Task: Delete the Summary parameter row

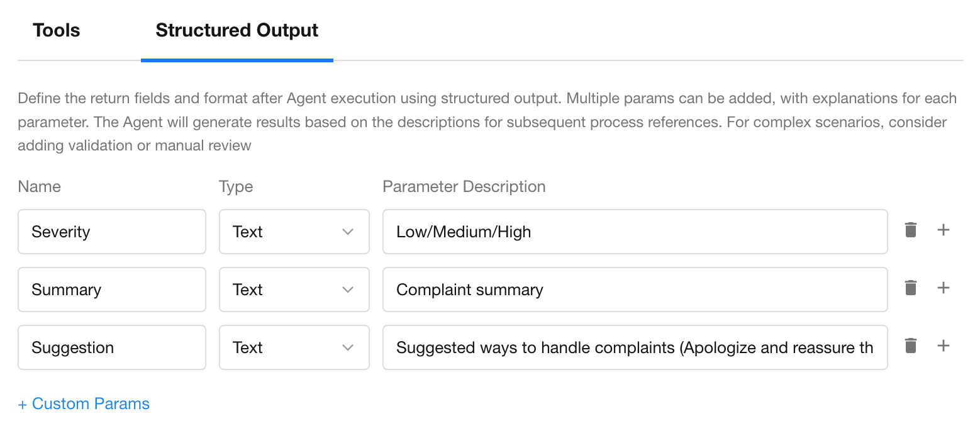Action: pyautogui.click(x=910, y=288)
